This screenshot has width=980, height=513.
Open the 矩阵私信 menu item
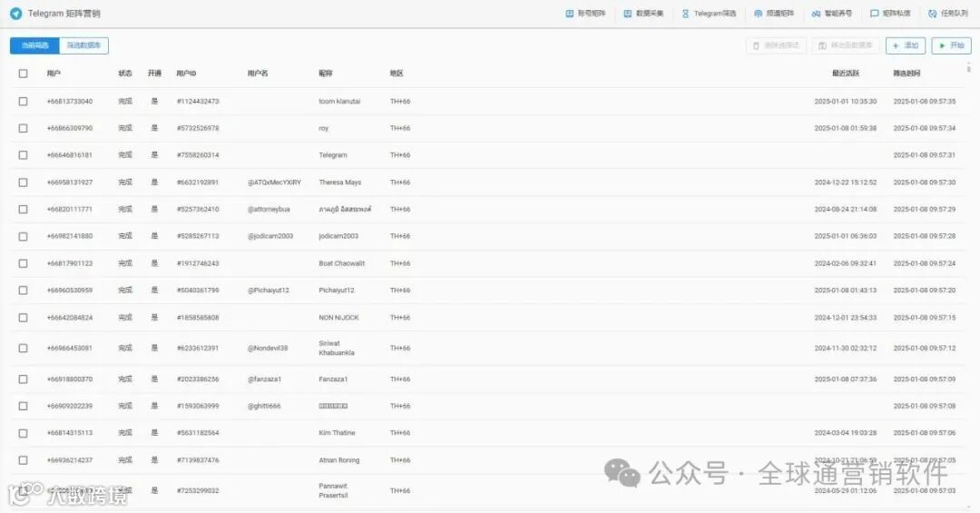(891, 13)
